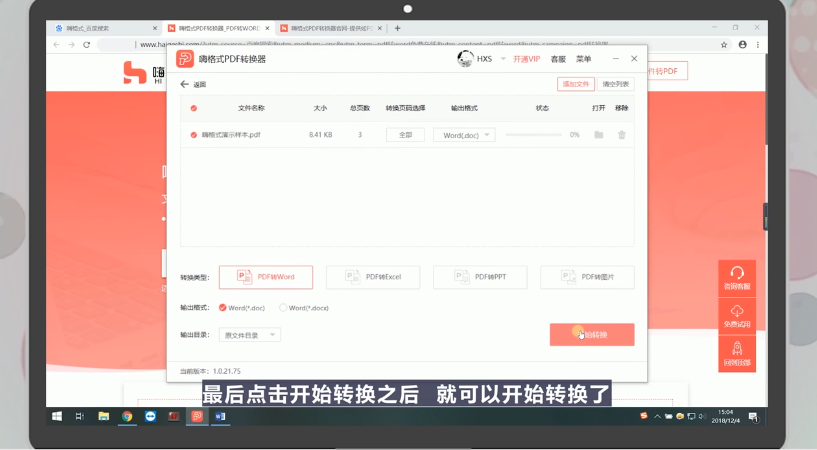Image resolution: width=817 pixels, height=450 pixels.
Task: Click the webpage vertical scrollbar
Action: click(x=766, y=99)
